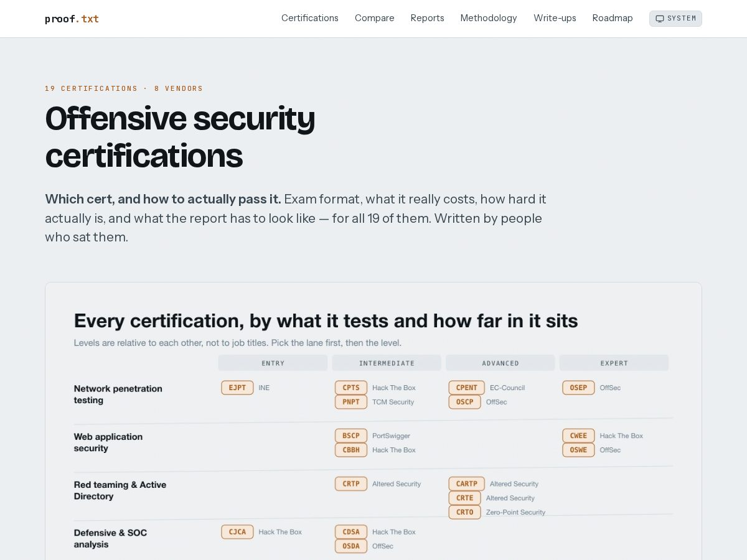Click 'Hack The Box' next to CPTS
The image size is (747, 560).
[394, 388]
